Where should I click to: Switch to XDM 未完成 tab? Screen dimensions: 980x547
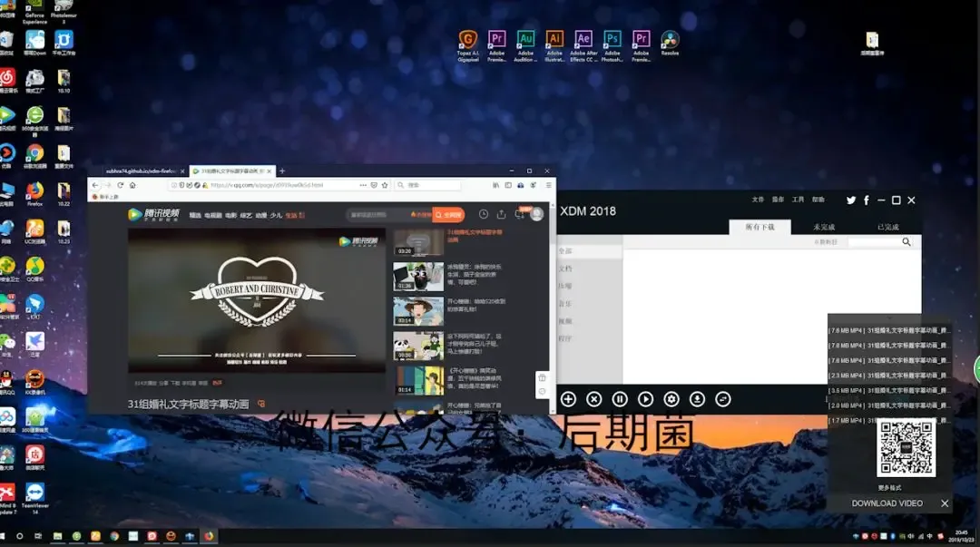point(824,227)
